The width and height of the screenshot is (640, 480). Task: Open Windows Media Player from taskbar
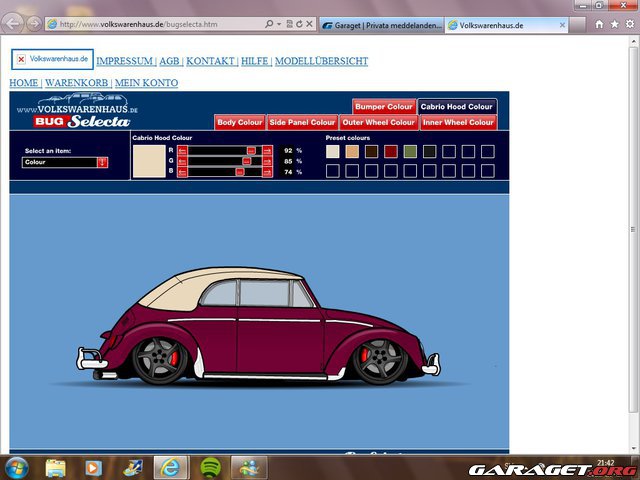pos(93,467)
